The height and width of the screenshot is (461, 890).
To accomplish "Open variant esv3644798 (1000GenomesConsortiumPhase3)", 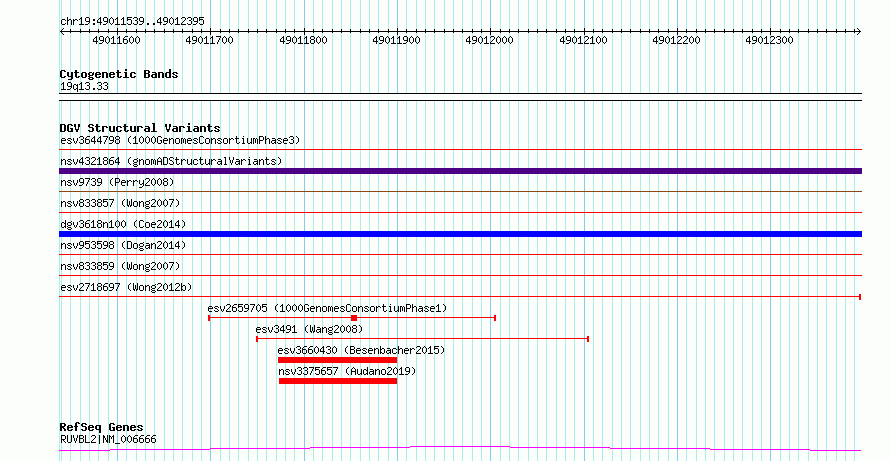I will point(180,140).
